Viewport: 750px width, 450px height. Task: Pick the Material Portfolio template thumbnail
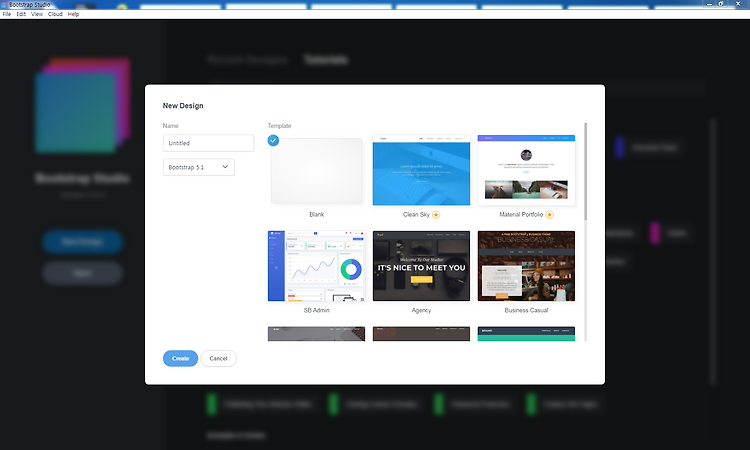coord(526,170)
